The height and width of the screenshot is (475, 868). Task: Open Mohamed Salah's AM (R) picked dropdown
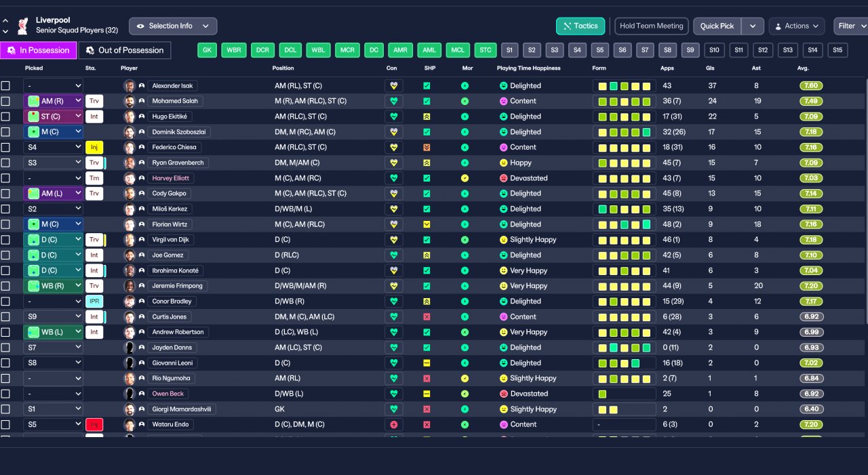pos(53,101)
